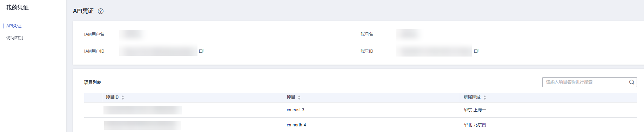Viewport: 644px width, 132px height.
Task: Select the 华东-上海一 region cell
Action: click(475, 110)
